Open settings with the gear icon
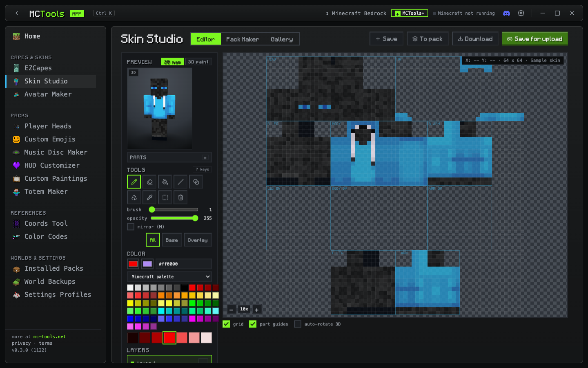 click(x=521, y=13)
